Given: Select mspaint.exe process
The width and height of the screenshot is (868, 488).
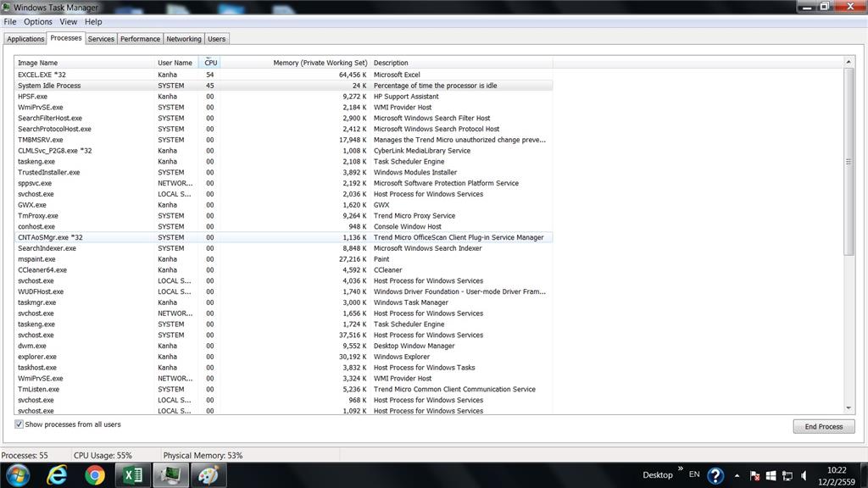Looking at the screenshot, I should (x=283, y=259).
